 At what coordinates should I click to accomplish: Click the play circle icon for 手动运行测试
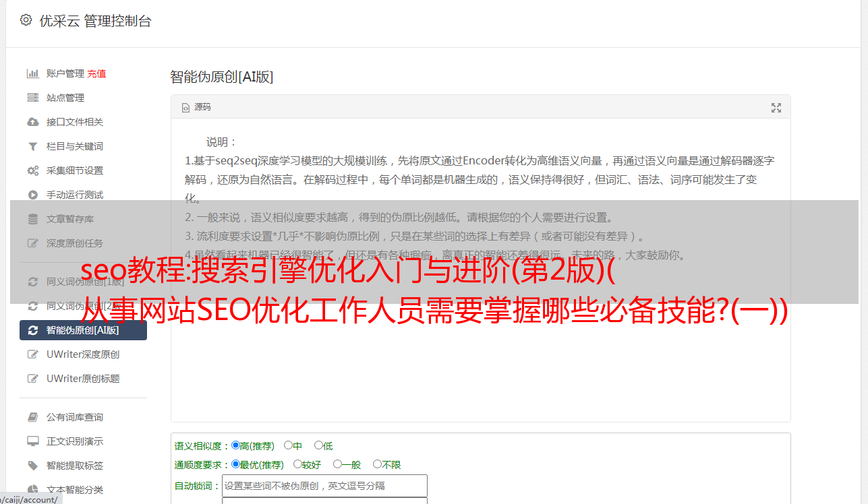(x=32, y=195)
